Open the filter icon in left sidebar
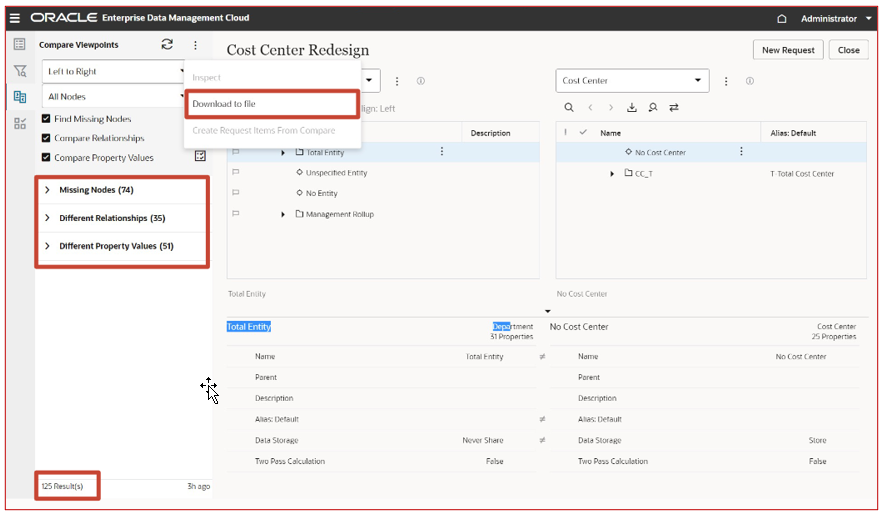 click(20, 71)
